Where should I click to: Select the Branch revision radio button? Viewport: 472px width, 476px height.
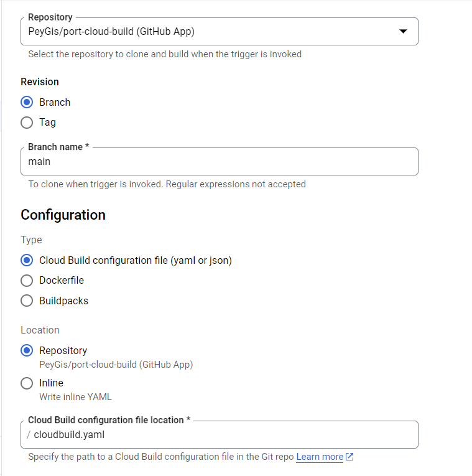[x=27, y=102]
